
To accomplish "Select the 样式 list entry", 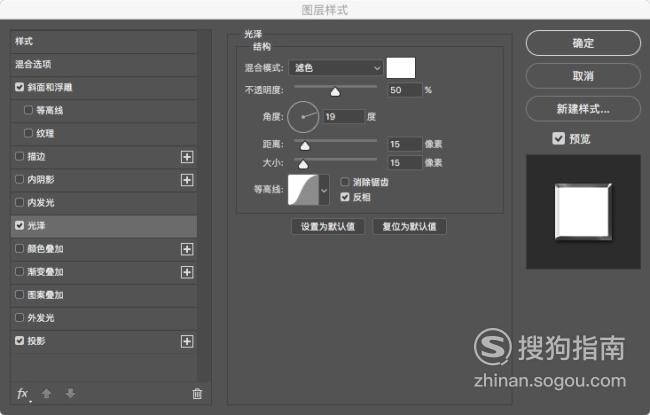I will coord(104,41).
